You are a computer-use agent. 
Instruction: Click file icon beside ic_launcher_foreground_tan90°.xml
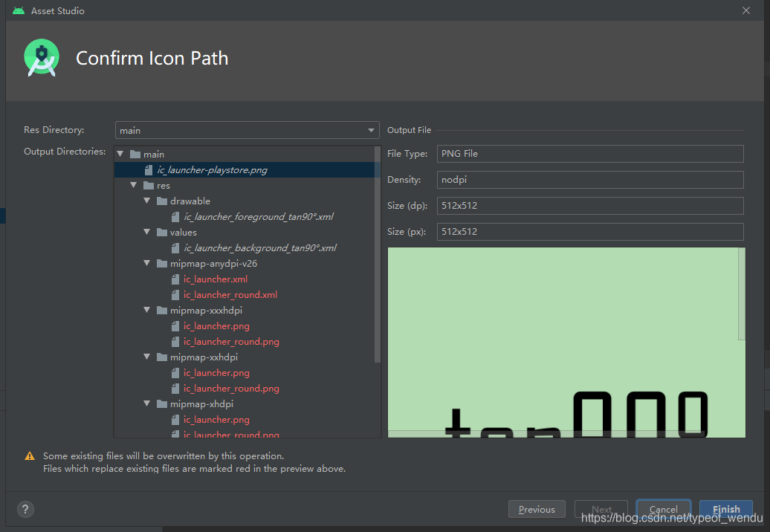click(175, 216)
